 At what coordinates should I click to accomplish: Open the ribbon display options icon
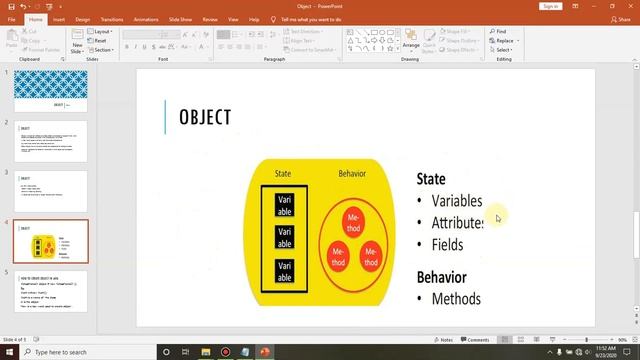[x=575, y=7]
